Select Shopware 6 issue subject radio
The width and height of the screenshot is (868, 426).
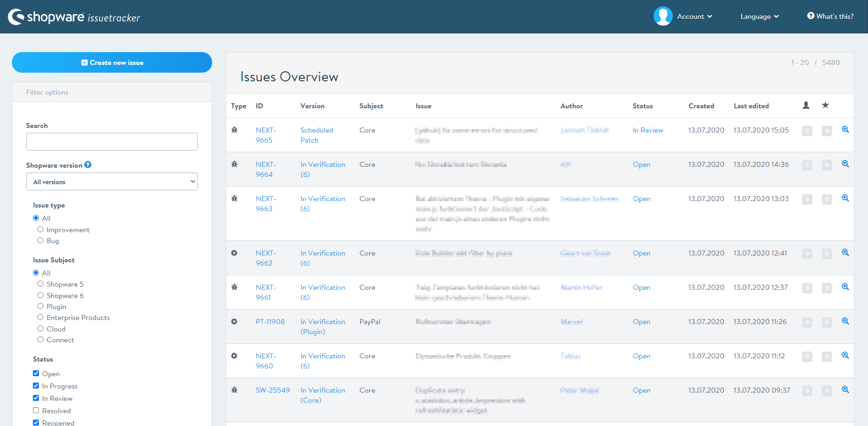click(41, 295)
